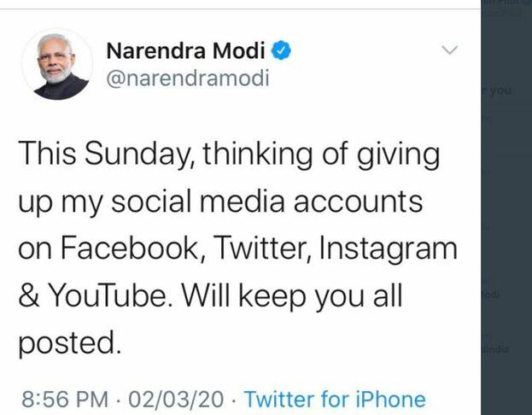The image size is (532, 415).
Task: Click the final word "posted."
Action: (x=67, y=344)
